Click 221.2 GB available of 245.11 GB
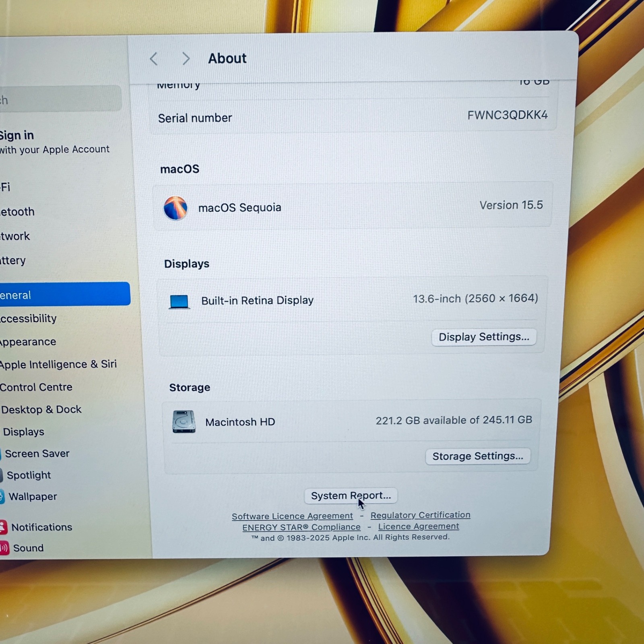 point(454,420)
